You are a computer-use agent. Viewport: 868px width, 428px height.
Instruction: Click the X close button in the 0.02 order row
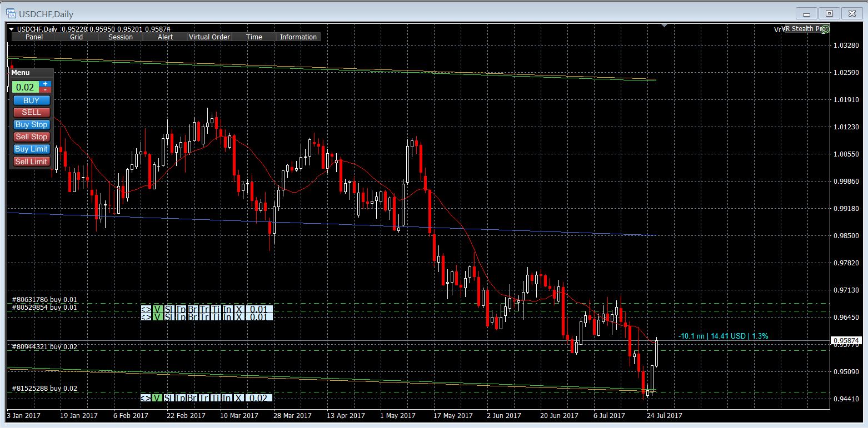(240, 398)
